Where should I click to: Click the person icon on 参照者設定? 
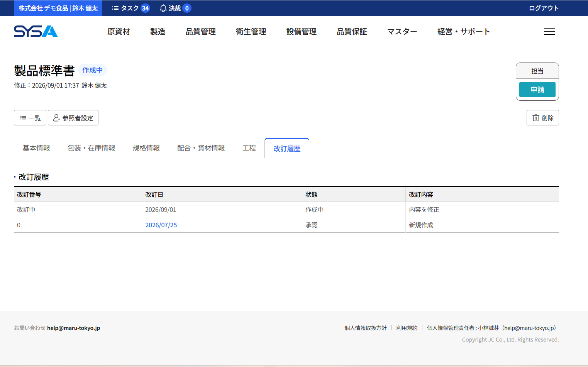pyautogui.click(x=56, y=118)
